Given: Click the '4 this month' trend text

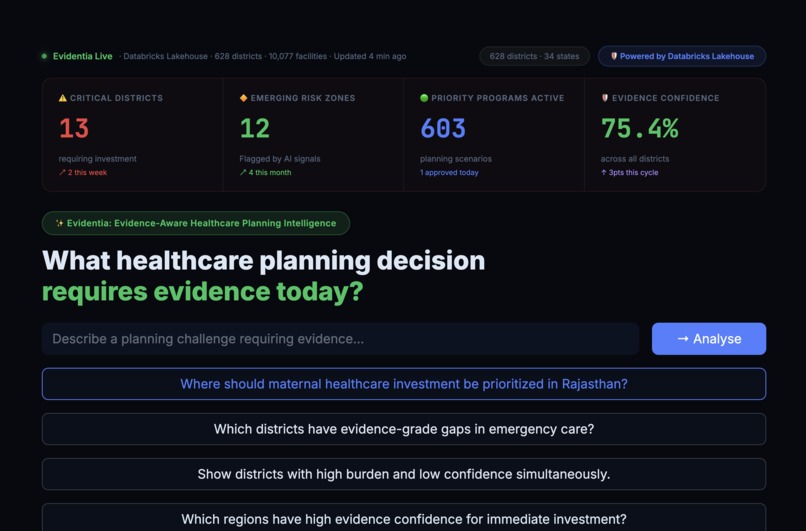Looking at the screenshot, I should (265, 173).
